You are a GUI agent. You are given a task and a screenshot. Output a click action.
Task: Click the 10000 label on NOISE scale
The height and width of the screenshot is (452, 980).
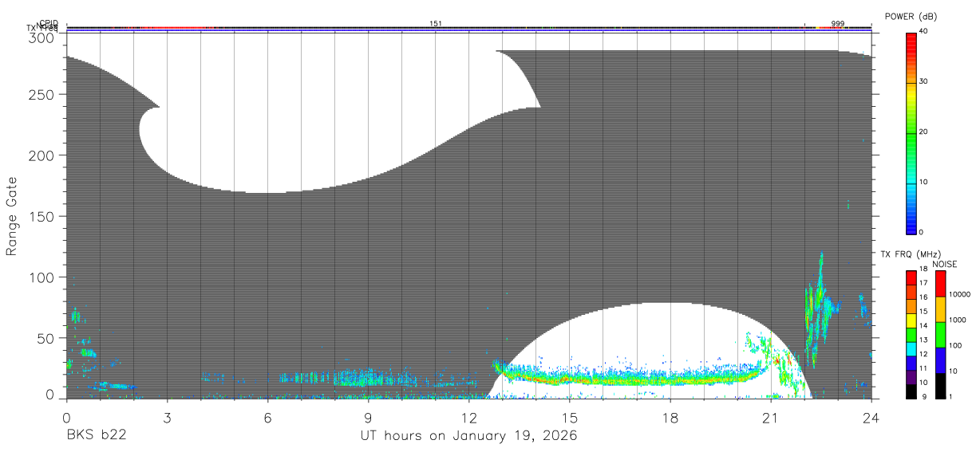[x=959, y=295]
